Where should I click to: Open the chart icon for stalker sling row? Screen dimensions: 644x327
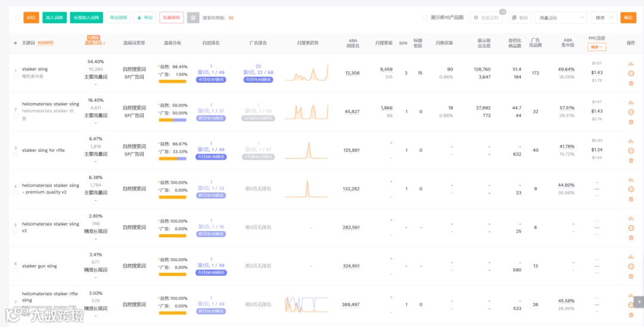click(x=631, y=64)
